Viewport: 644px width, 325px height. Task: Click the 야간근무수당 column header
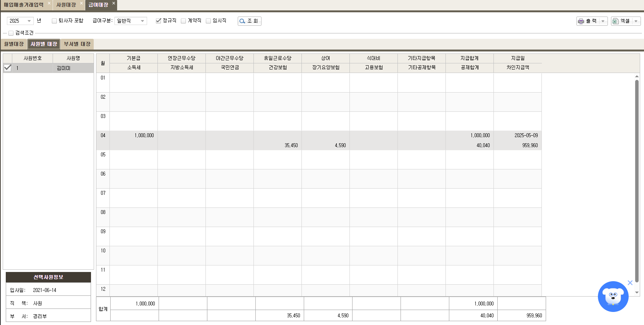230,58
